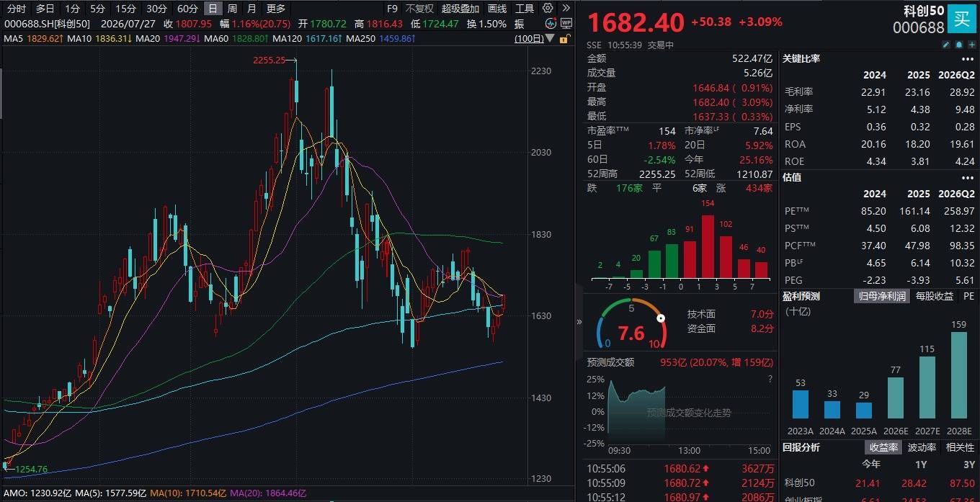This screenshot has width=980, height=502.
Task: Switch to the 周 weekly period tab
Action: (x=232, y=9)
